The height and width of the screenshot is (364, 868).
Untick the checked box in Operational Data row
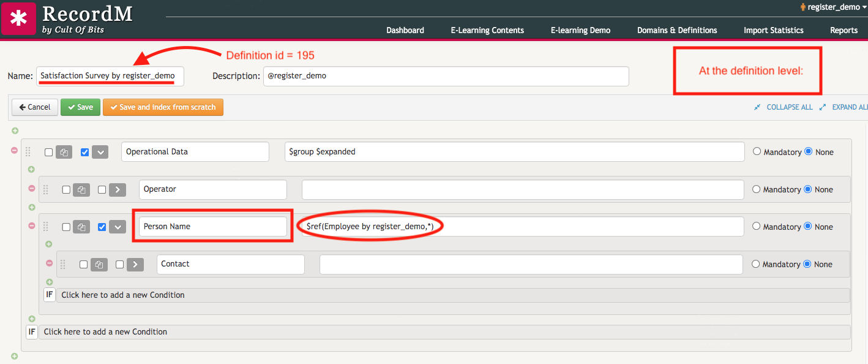[84, 153]
